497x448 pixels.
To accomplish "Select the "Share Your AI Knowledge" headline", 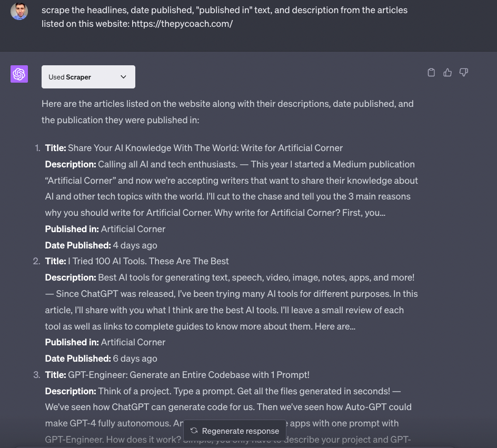I will (x=205, y=148).
